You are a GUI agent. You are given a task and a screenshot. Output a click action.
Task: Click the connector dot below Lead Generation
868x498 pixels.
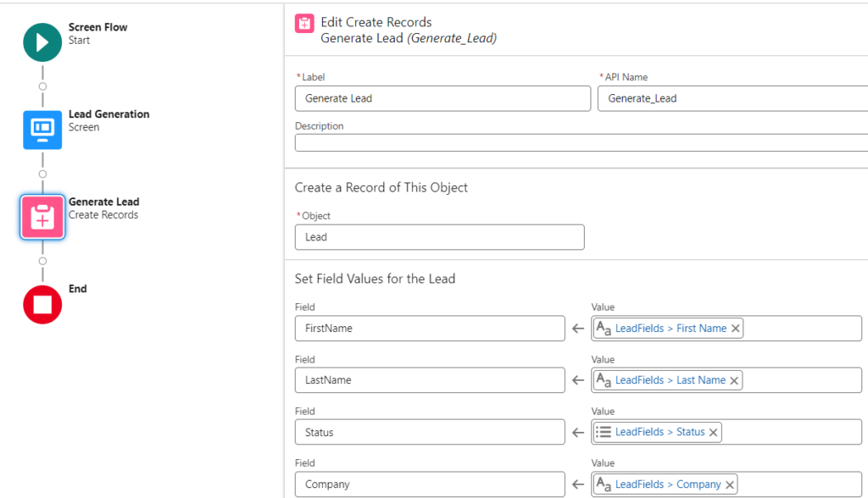point(42,172)
